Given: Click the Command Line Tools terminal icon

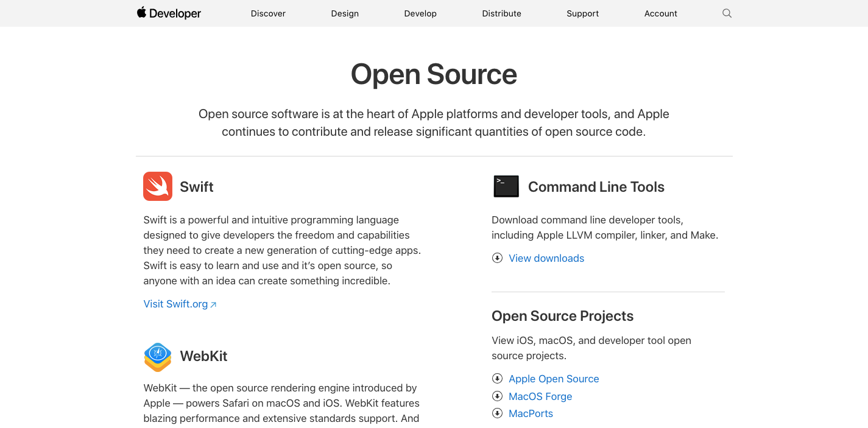Looking at the screenshot, I should (x=506, y=186).
